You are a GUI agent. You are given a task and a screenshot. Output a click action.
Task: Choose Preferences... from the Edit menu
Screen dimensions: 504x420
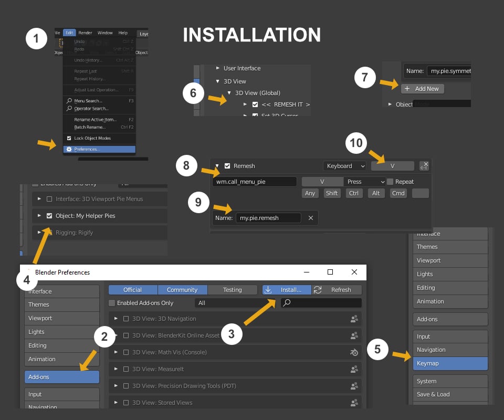(x=99, y=149)
